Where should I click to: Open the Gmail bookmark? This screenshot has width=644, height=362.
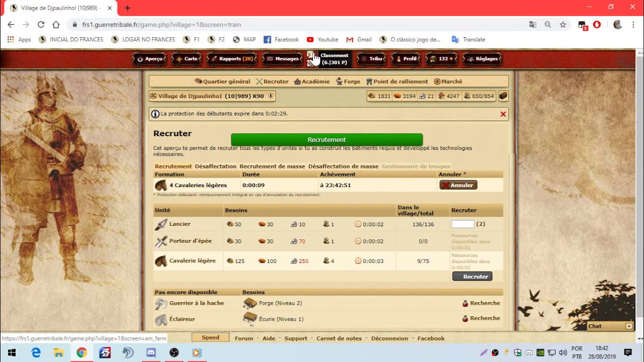point(359,39)
